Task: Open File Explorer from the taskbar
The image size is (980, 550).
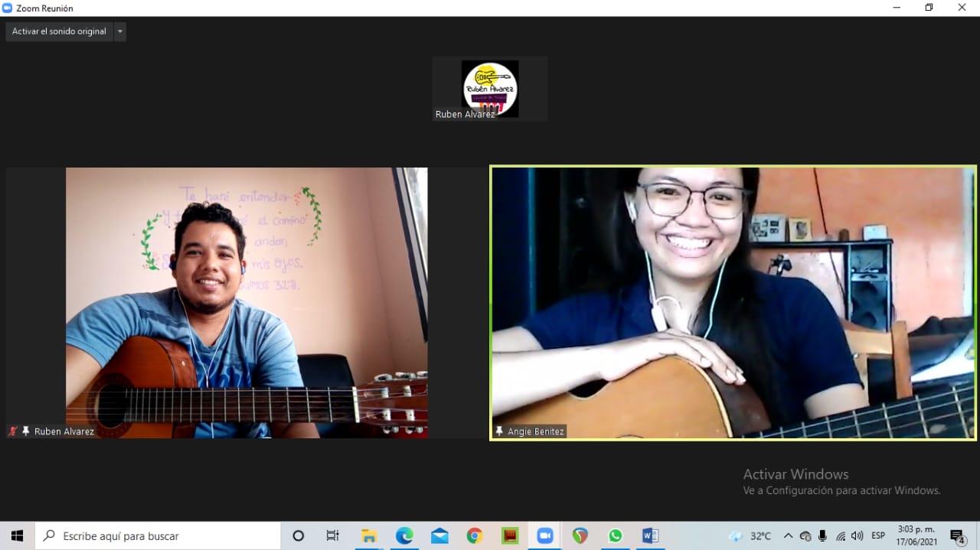Action: point(369,535)
